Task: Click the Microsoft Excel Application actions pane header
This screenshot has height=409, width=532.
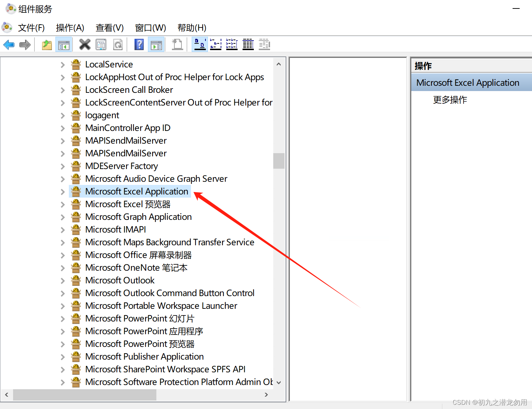Action: (471, 83)
